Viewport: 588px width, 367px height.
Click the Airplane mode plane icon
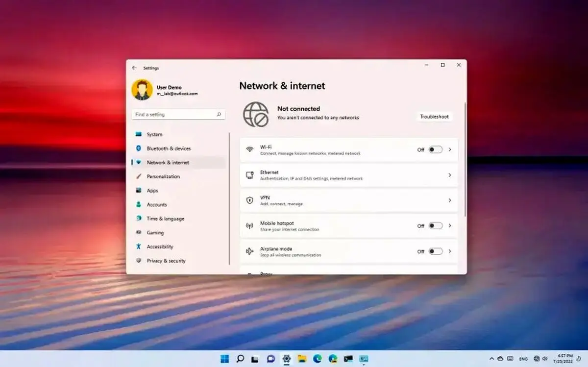(x=249, y=251)
